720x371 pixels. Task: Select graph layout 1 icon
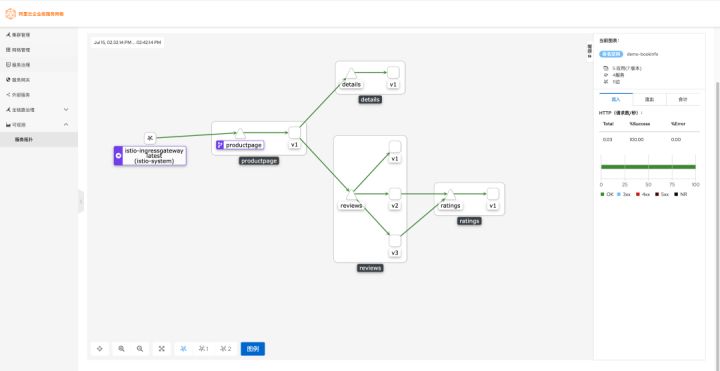click(203, 349)
